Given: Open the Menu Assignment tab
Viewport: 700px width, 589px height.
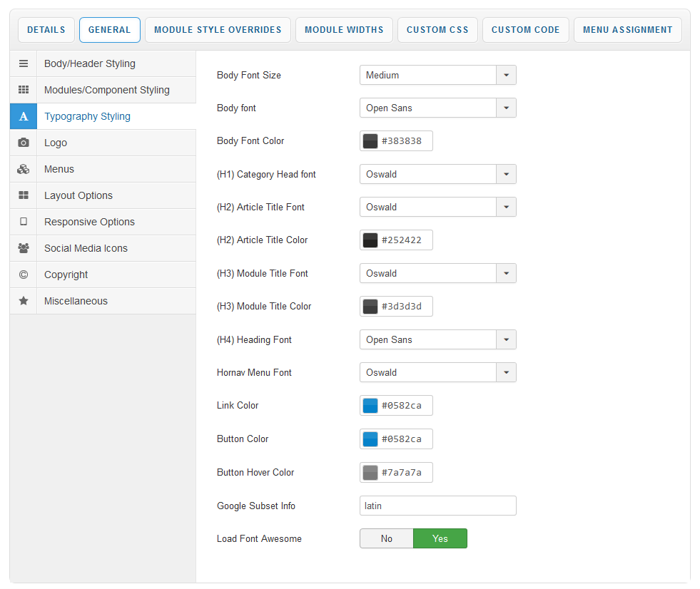Looking at the screenshot, I should pyautogui.click(x=627, y=30).
